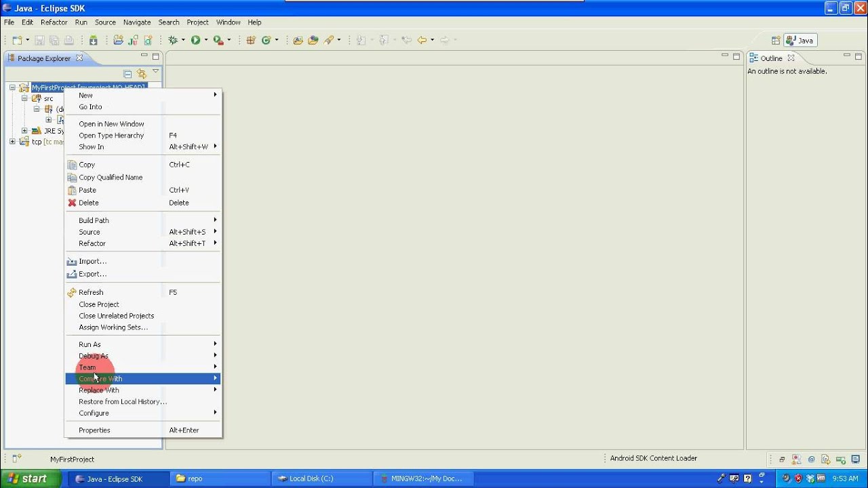The image size is (868, 488).
Task: Click Android SDK Content Loader status text
Action: [x=653, y=458]
